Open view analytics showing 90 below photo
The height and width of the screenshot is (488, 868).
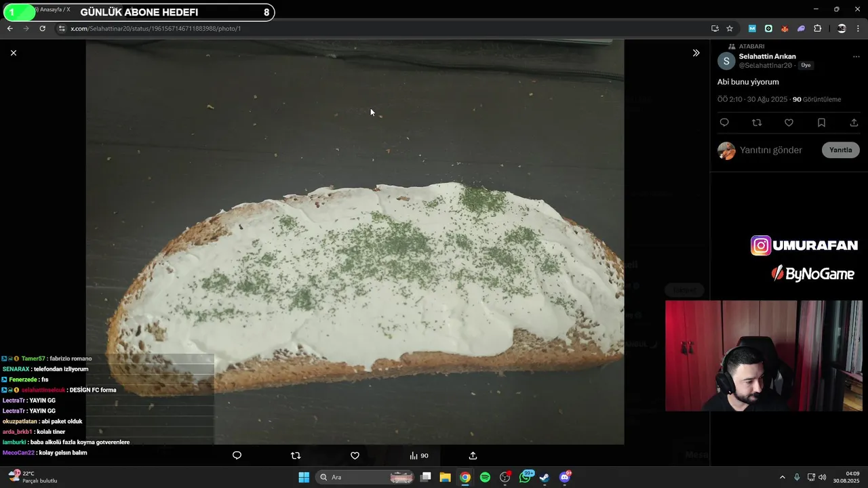point(419,455)
